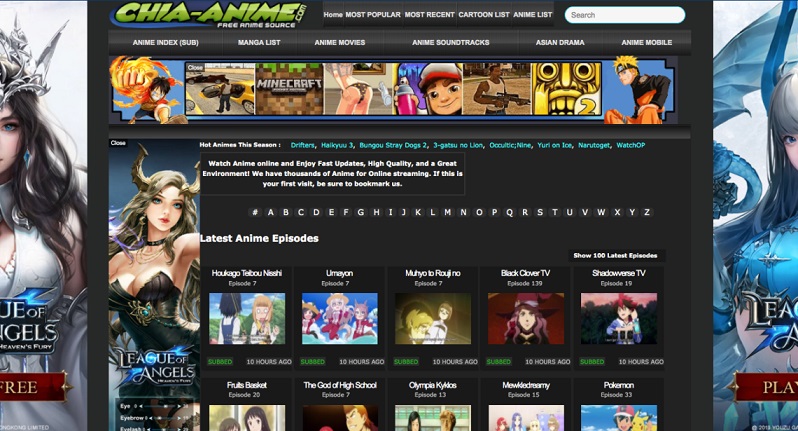
Task: Select letter W in the alphabet index
Action: pyautogui.click(x=601, y=212)
